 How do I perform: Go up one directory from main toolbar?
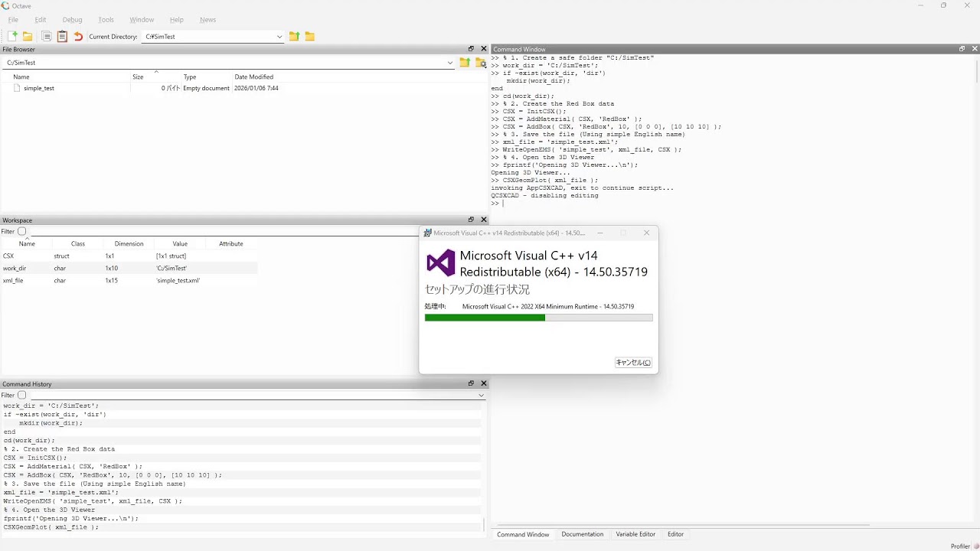294,36
